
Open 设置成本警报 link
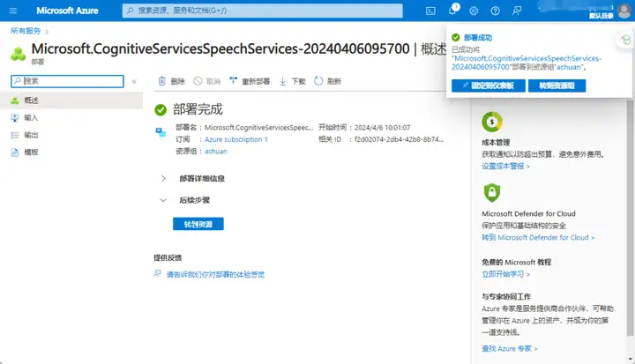[506, 166]
